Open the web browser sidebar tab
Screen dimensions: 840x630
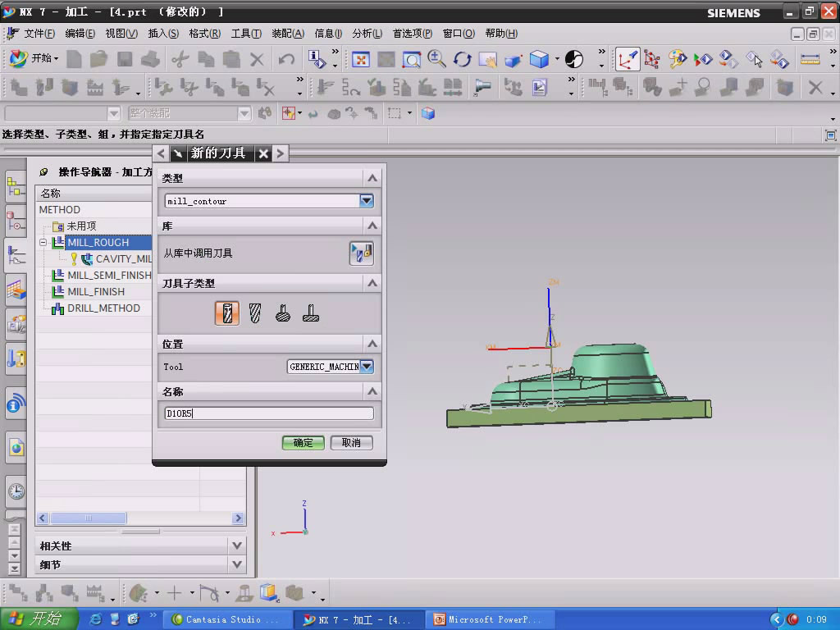16,447
